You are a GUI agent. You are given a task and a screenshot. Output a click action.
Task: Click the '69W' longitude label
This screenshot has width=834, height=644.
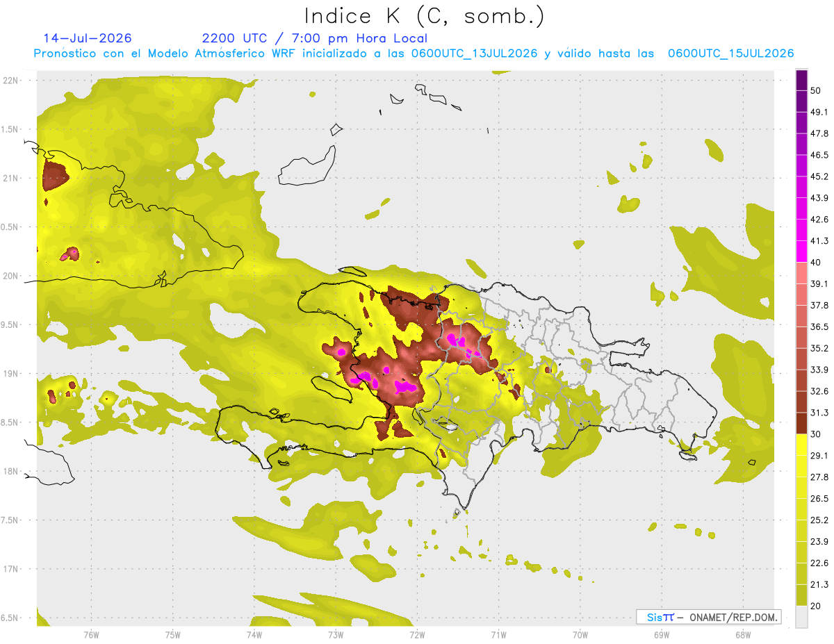[x=661, y=634]
